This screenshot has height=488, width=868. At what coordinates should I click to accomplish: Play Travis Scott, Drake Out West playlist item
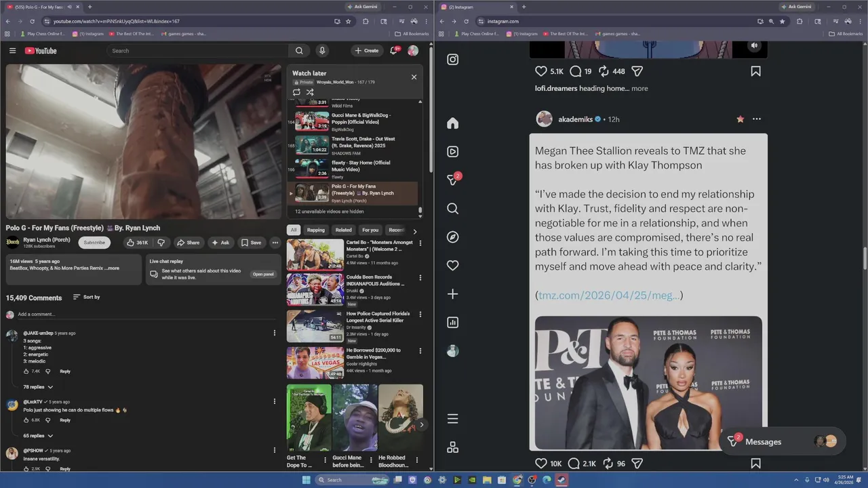tap(353, 146)
